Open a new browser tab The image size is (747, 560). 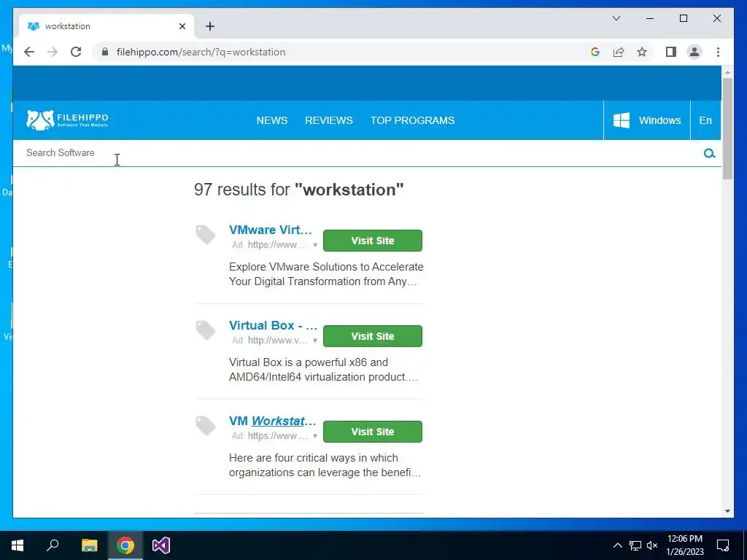(210, 26)
